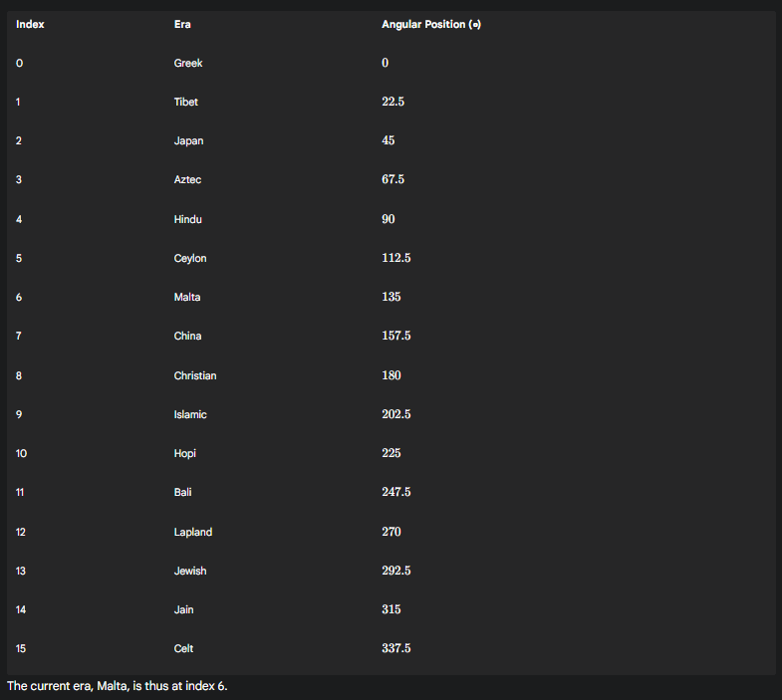
Task: Click the Angular Position column header
Action: click(431, 25)
